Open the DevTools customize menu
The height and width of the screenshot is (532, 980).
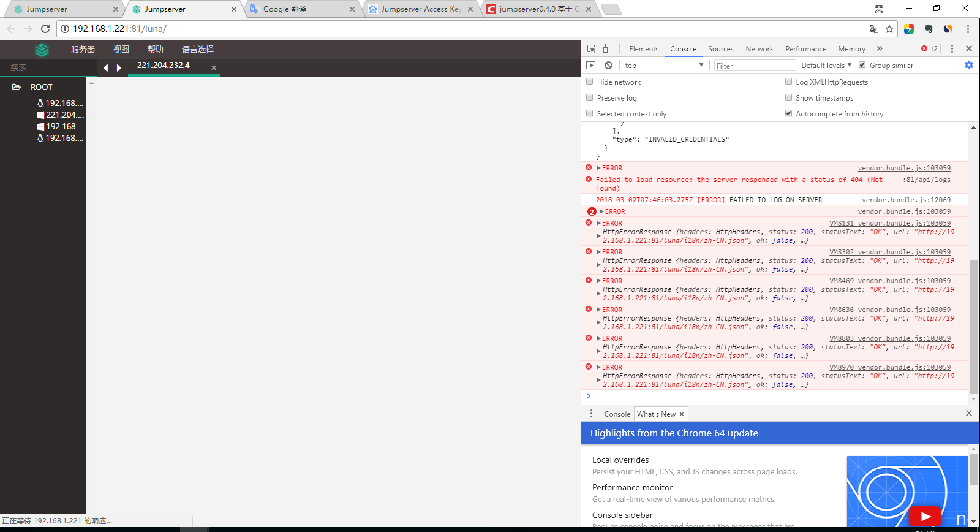pos(952,48)
